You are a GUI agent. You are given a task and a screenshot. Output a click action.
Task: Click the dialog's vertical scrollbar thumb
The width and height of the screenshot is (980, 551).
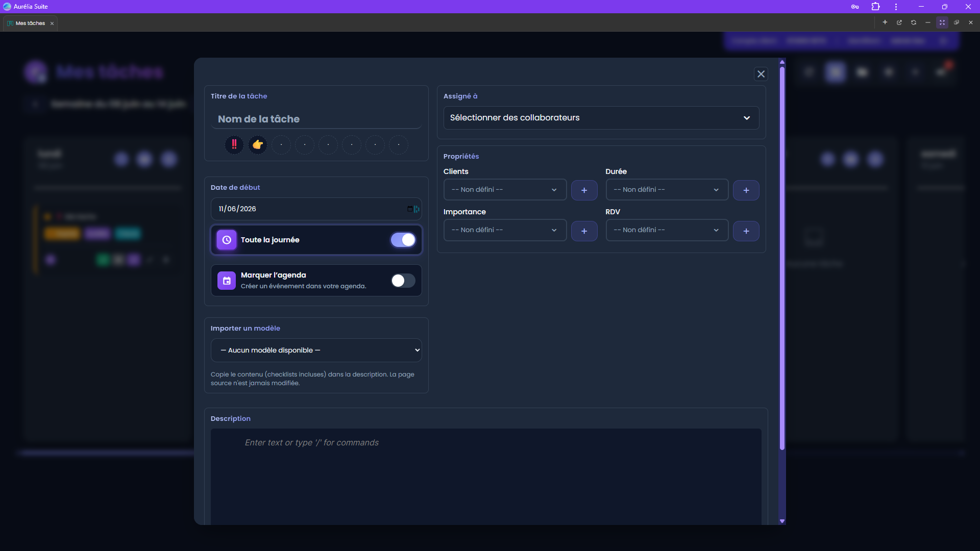tap(782, 258)
